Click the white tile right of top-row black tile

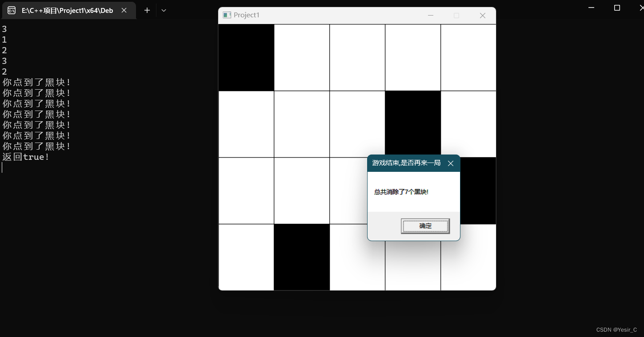tap(302, 57)
